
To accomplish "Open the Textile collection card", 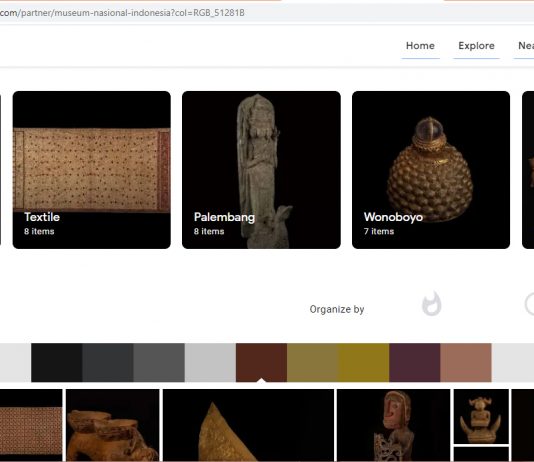I will point(92,170).
